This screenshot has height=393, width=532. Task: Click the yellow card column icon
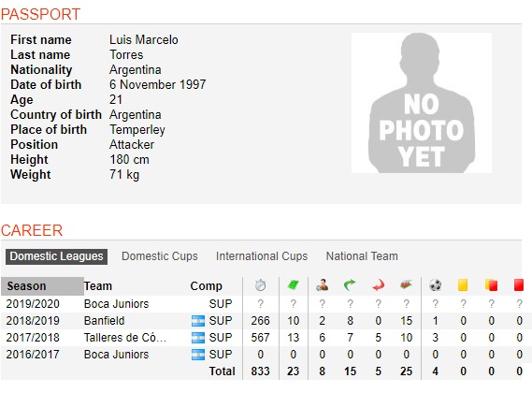pyautogui.click(x=463, y=285)
